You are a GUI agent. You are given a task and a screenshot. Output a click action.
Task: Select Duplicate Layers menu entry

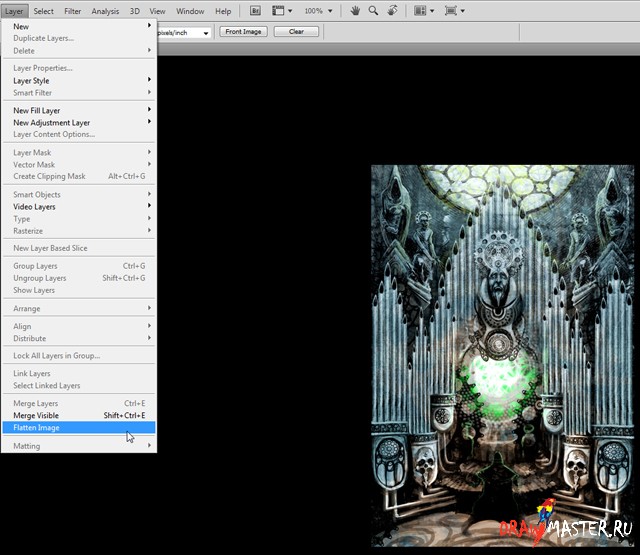[x=79, y=38]
